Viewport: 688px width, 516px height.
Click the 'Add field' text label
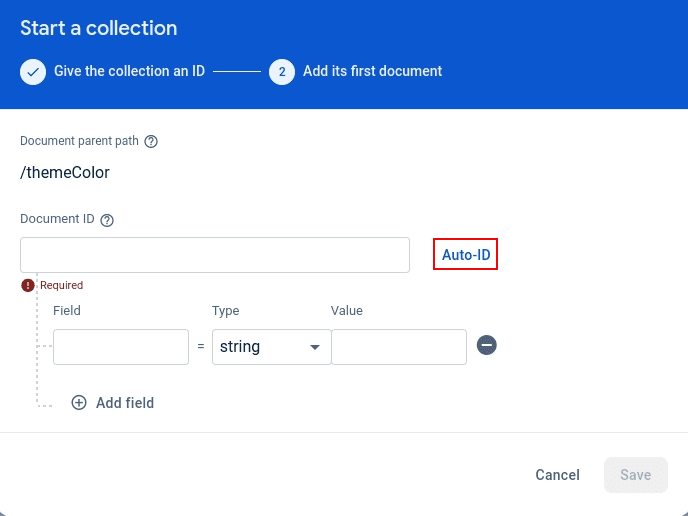click(x=125, y=403)
